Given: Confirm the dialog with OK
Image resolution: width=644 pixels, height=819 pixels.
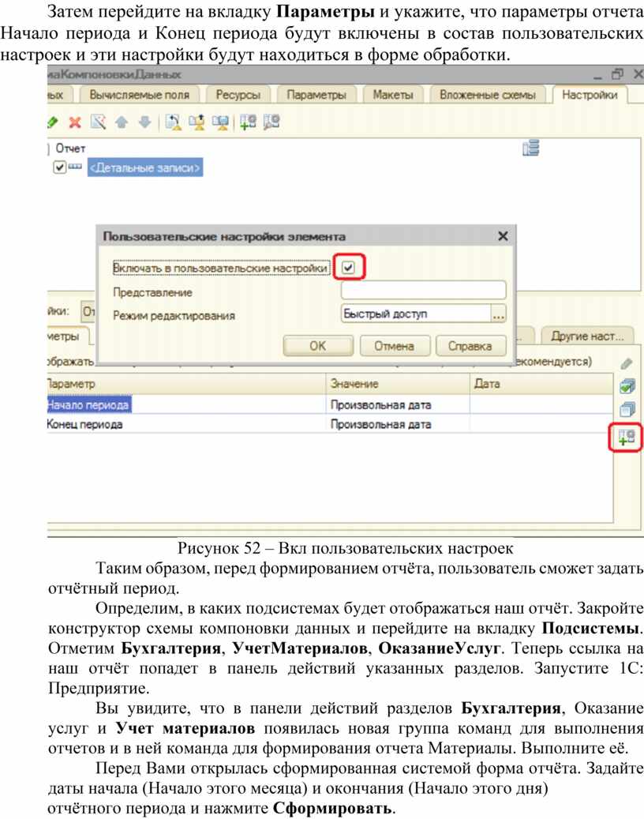Looking at the screenshot, I should click(318, 346).
